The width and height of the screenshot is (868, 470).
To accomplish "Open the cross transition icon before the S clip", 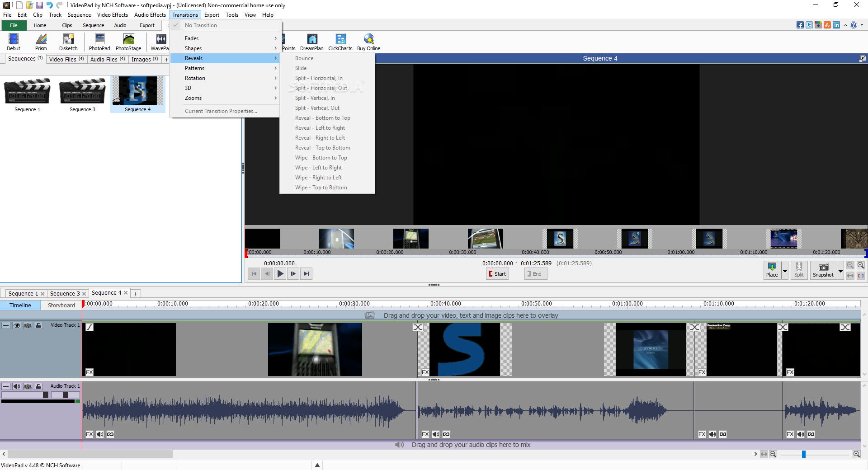I will pos(418,327).
